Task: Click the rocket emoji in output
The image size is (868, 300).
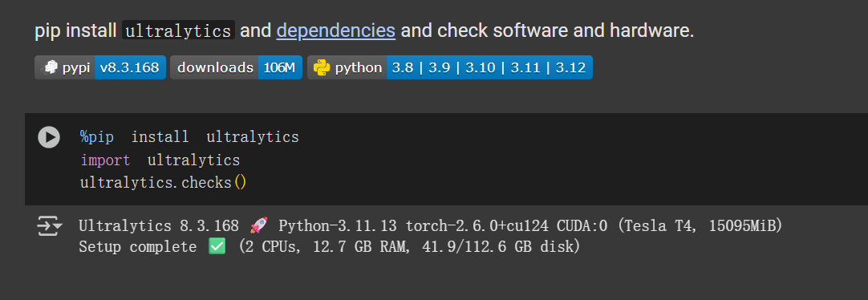Action: (258, 225)
